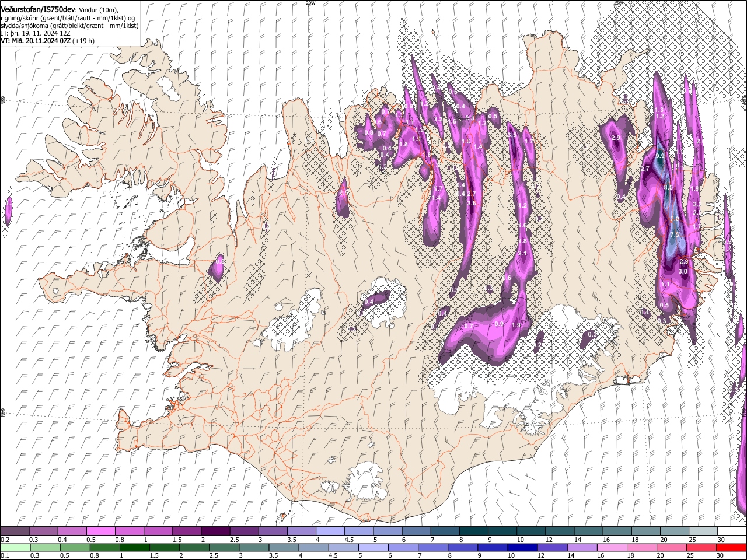Click the darkest purple 2 swatch in upper legend
Viewport: 747px width, 560px height.
coord(215,531)
